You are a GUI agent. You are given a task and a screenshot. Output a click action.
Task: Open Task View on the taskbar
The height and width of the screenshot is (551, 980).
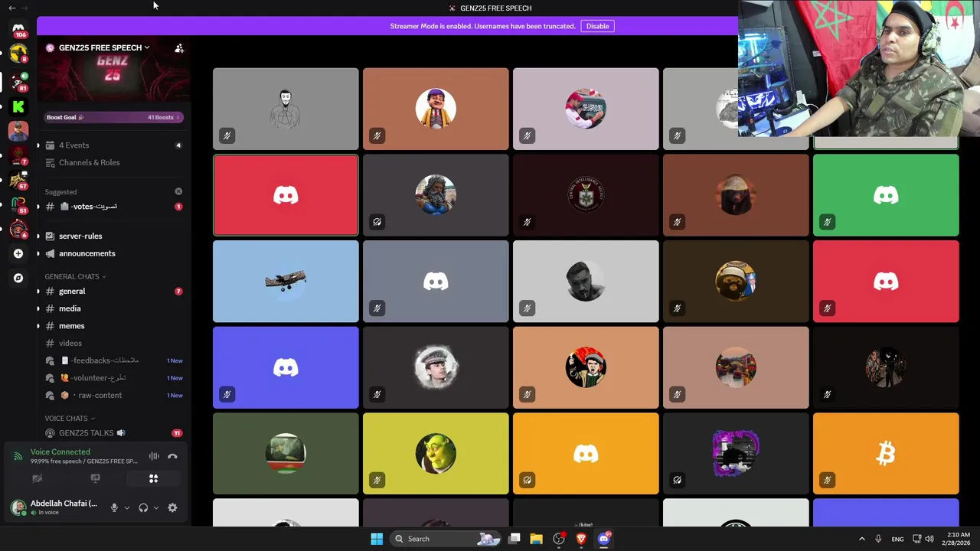(514, 539)
